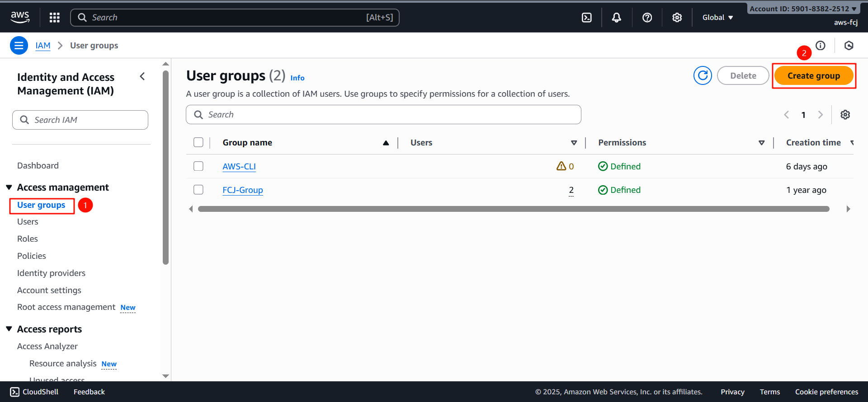
Task: Open Identity providers in the sidebar
Action: [51, 273]
